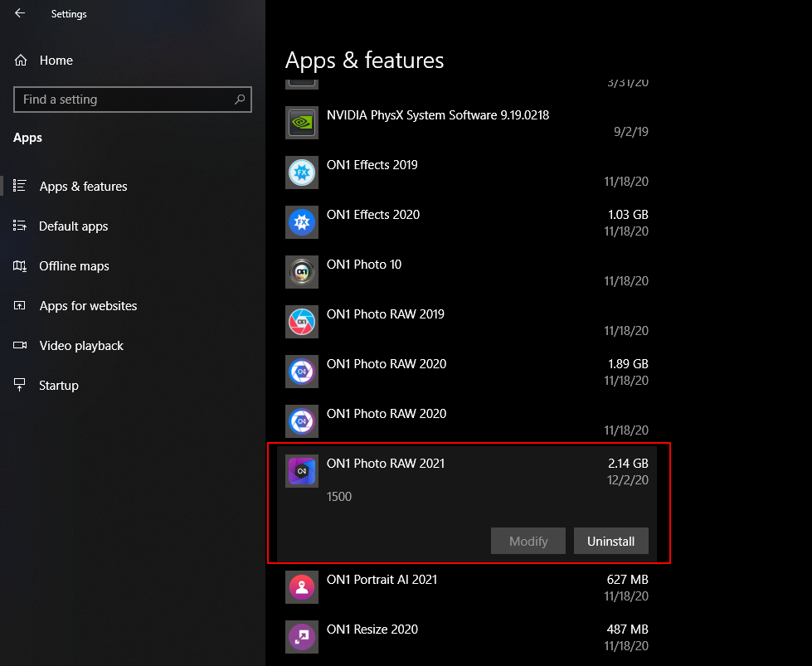Image resolution: width=812 pixels, height=666 pixels.
Task: Click the Find a setting search box
Action: click(x=124, y=100)
